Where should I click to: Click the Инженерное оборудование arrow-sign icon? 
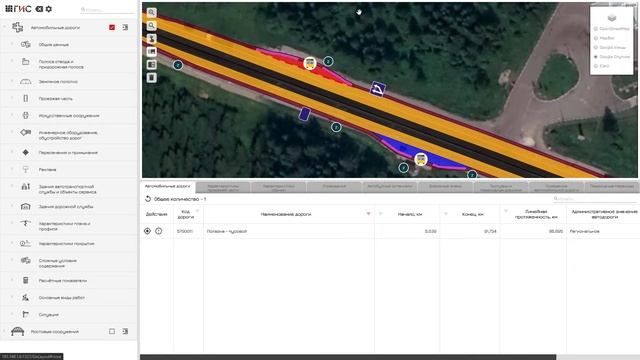click(x=25, y=132)
